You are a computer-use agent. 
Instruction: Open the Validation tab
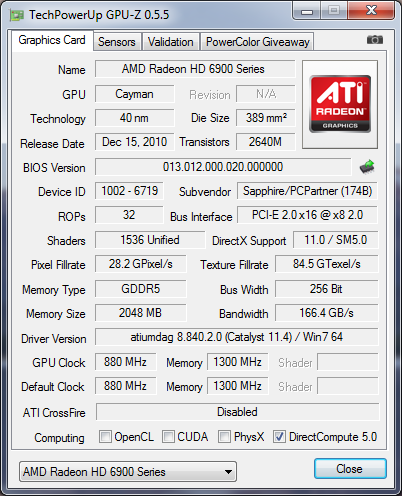[171, 42]
